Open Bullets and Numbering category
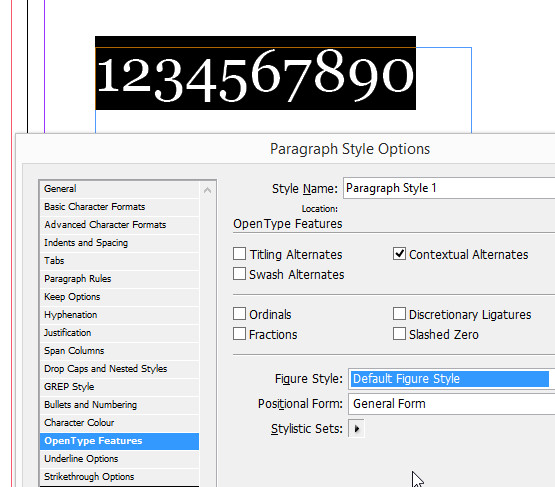The height and width of the screenshot is (487, 555). (x=119, y=405)
